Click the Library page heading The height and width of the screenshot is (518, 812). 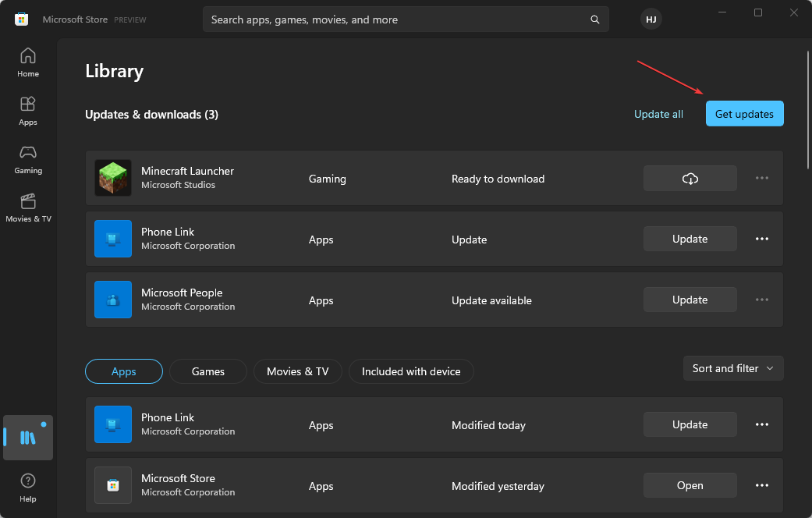[x=115, y=71]
